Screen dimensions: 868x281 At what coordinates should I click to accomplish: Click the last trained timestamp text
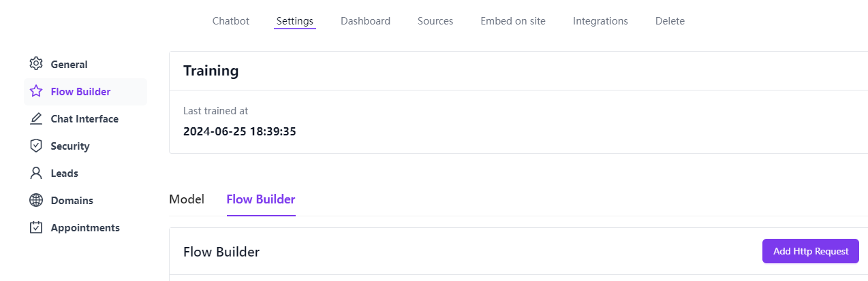239,131
